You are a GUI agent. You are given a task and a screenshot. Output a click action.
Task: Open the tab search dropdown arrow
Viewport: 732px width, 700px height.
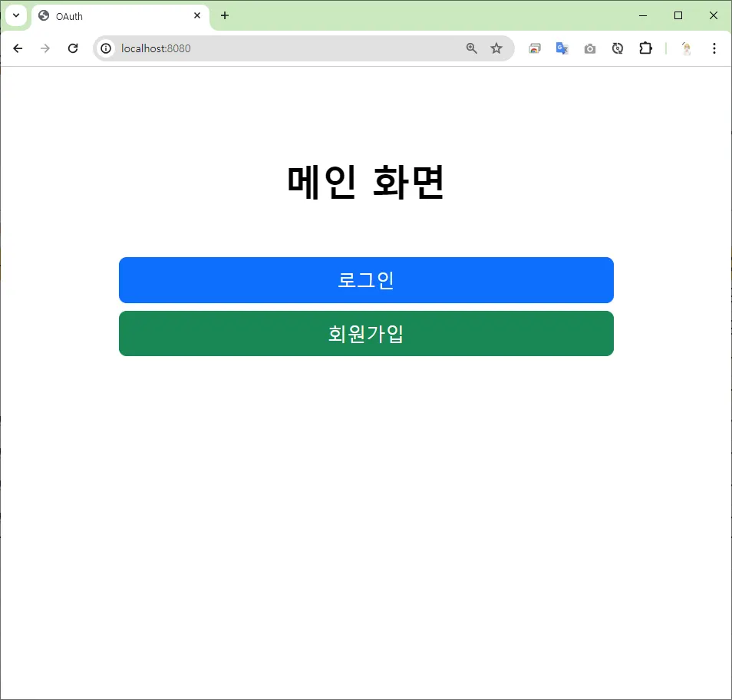click(16, 15)
